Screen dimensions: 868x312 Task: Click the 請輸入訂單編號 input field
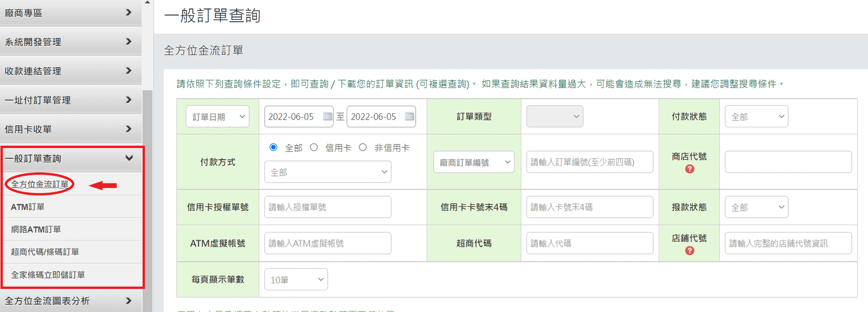590,162
